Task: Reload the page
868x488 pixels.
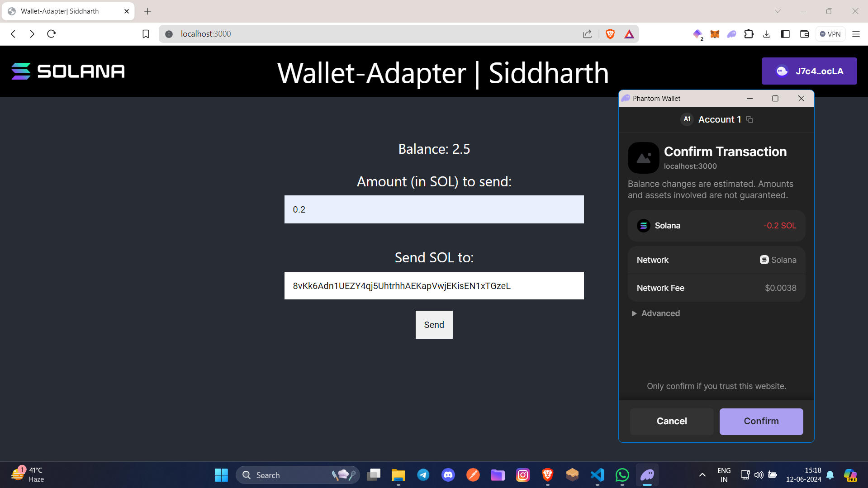Action: [51, 34]
